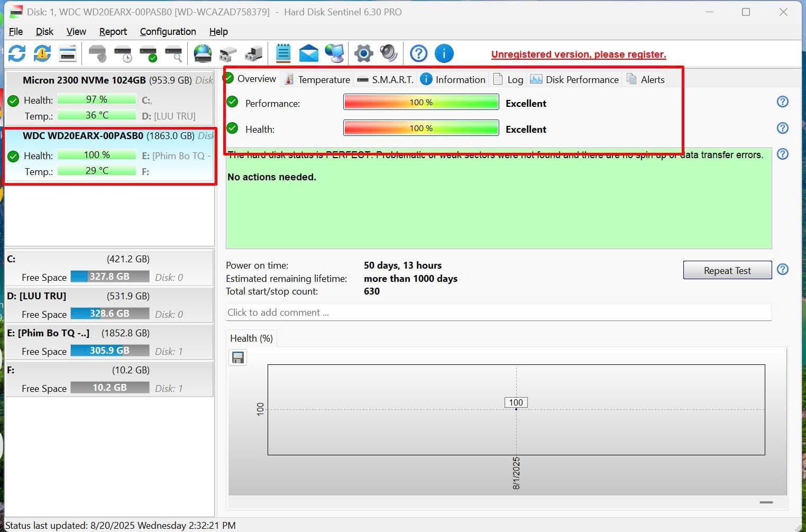The height and width of the screenshot is (532, 806).
Task: Click the blue info About toolbar icon
Action: pos(444,53)
